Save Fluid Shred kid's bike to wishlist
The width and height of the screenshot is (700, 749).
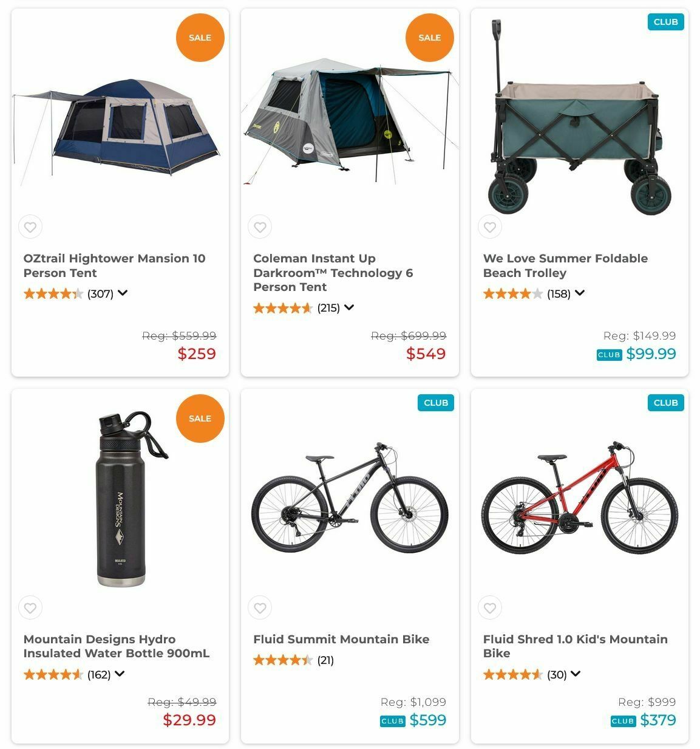[x=490, y=608]
